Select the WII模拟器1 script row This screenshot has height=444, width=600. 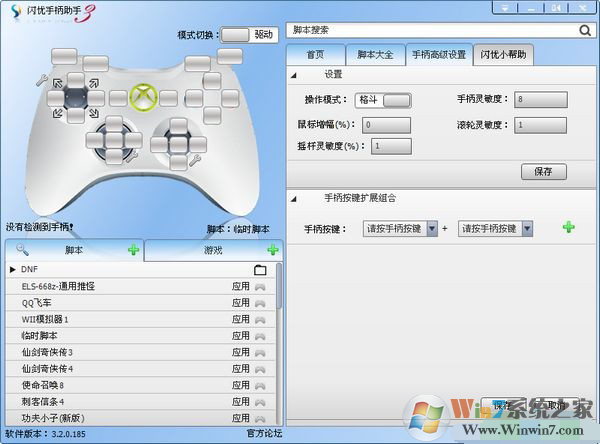(140, 320)
